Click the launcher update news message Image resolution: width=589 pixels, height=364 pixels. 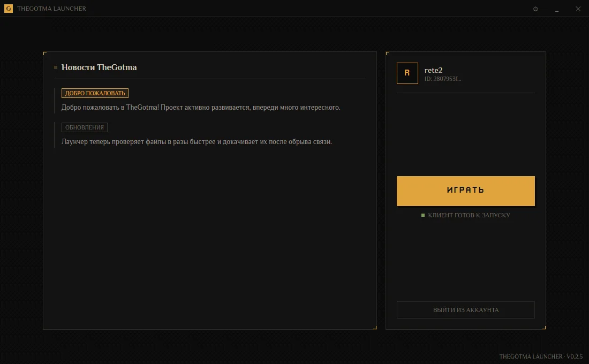click(x=197, y=142)
